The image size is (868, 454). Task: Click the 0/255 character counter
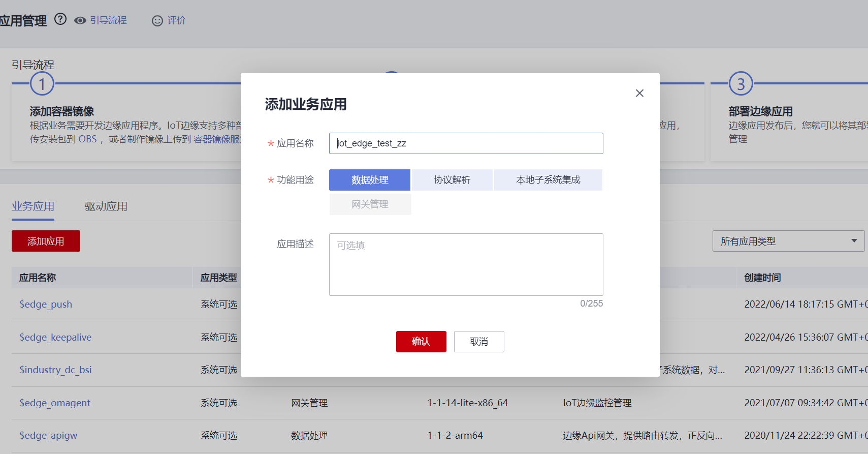point(592,304)
